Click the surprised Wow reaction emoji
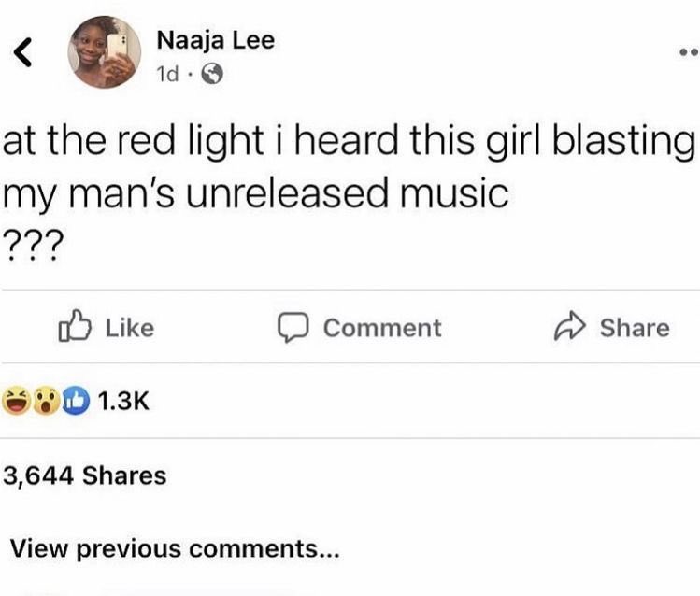700x596 pixels. click(47, 400)
